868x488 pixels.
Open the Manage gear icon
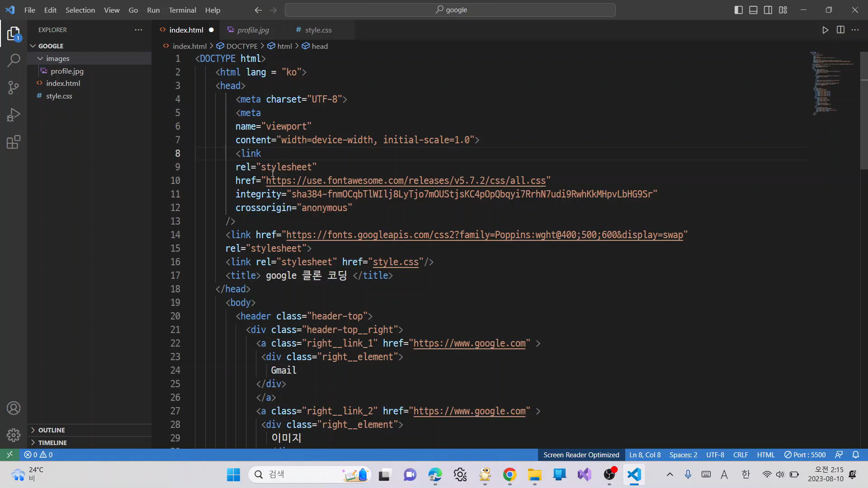point(14,435)
